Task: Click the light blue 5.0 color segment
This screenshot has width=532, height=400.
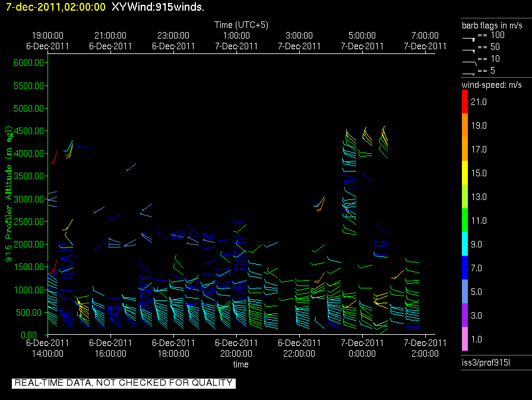Action: (x=465, y=291)
